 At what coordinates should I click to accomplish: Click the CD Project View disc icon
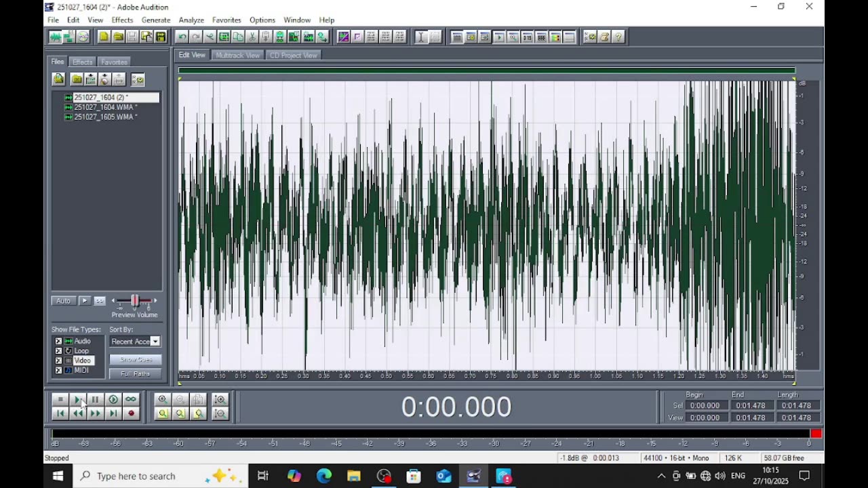click(x=83, y=37)
